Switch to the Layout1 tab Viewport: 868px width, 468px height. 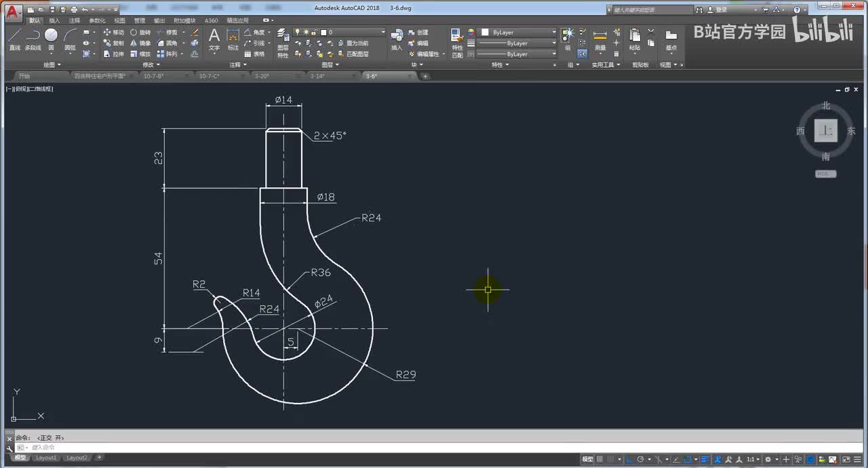coord(46,458)
